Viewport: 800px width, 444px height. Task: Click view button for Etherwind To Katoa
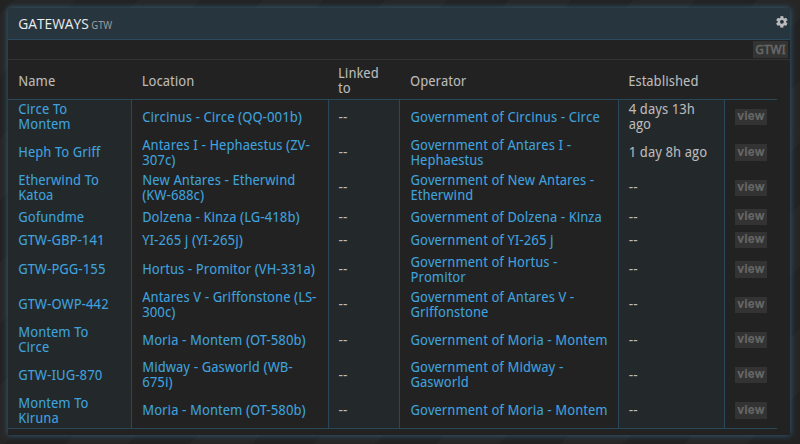click(x=750, y=187)
